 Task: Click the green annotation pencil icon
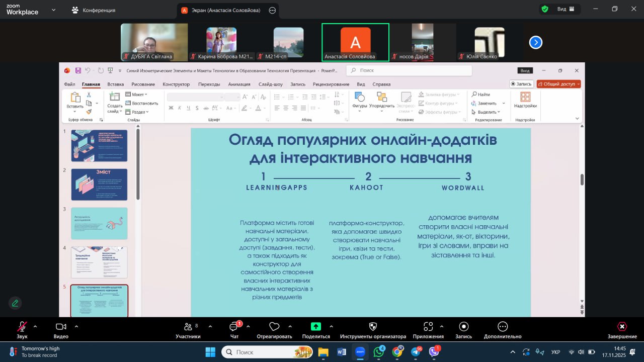pos(15,303)
